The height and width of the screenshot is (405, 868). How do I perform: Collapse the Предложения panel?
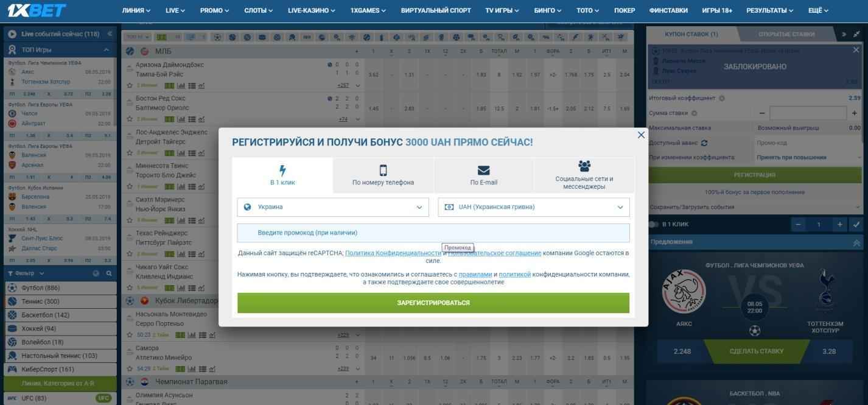tap(856, 242)
